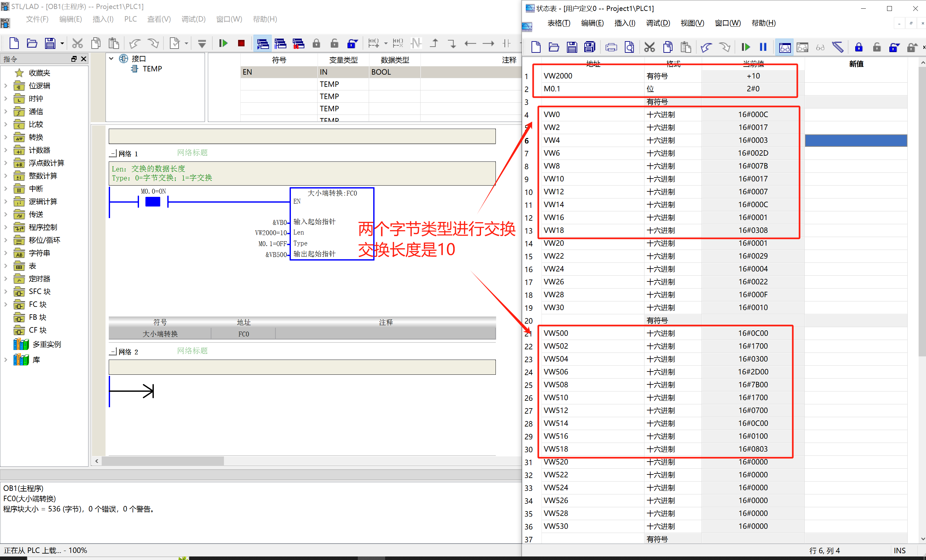Toggle the M0.0 contact in network 1
This screenshot has height=560, width=926.
coord(153,202)
